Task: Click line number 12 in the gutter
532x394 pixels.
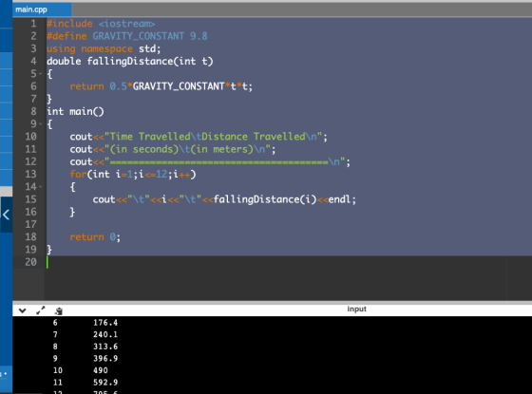Action: tap(30, 161)
